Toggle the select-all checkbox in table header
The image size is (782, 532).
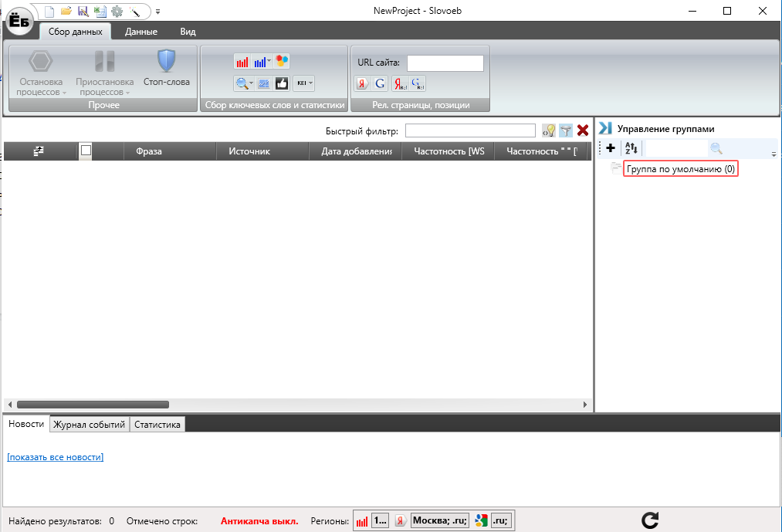click(86, 151)
